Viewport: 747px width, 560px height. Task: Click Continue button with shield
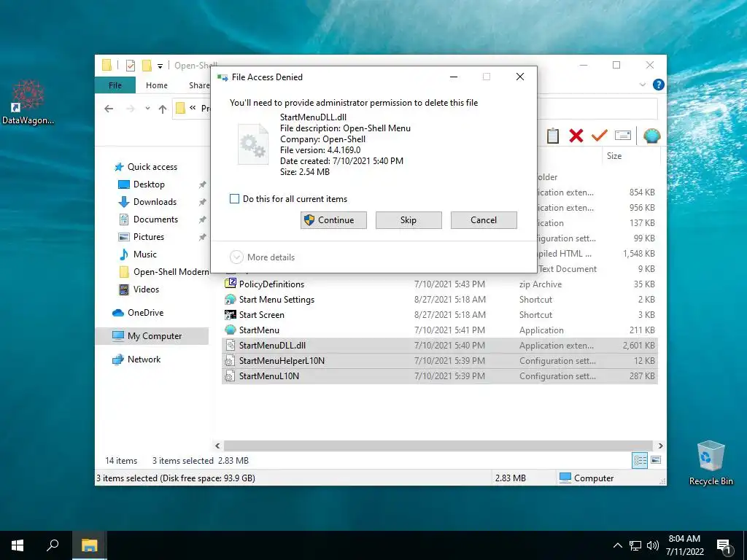click(x=333, y=220)
